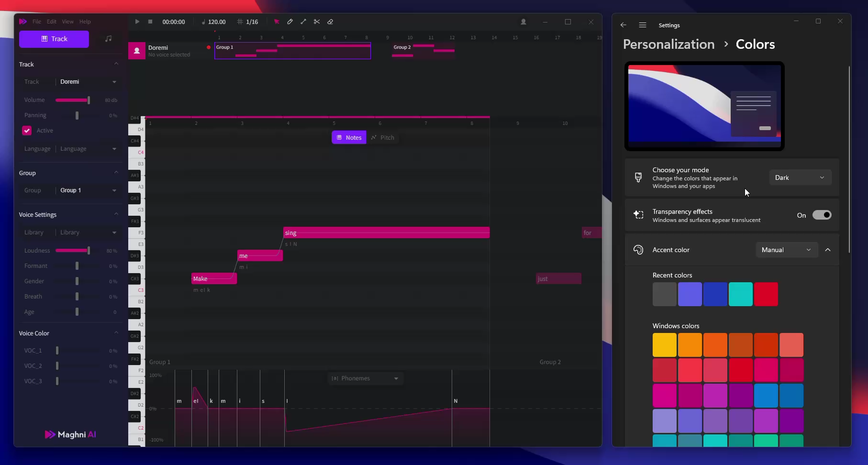This screenshot has height=465, width=868.
Task: Open the user account icon
Action: tap(523, 22)
